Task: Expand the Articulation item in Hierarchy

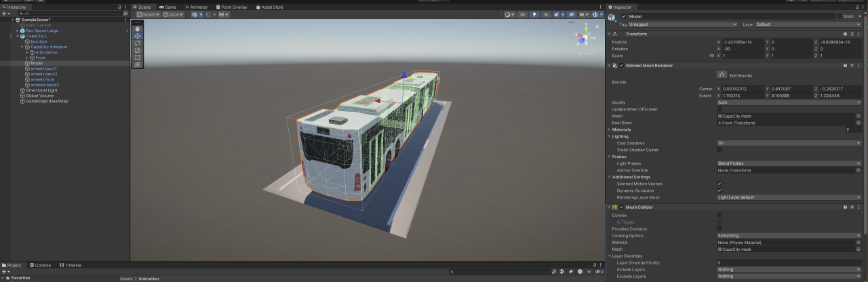Action: pyautogui.click(x=26, y=52)
